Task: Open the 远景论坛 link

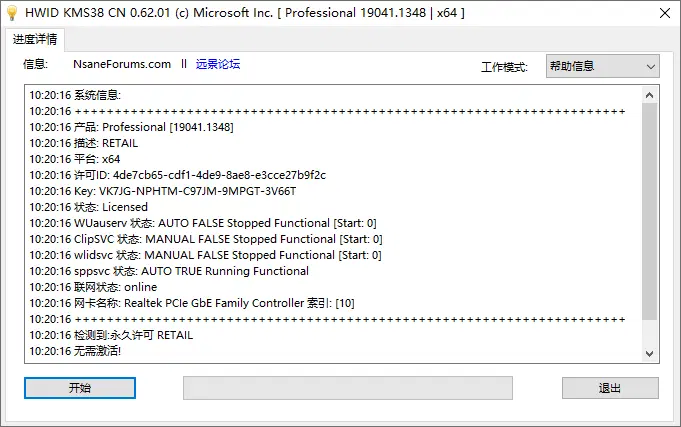Action: coord(217,64)
